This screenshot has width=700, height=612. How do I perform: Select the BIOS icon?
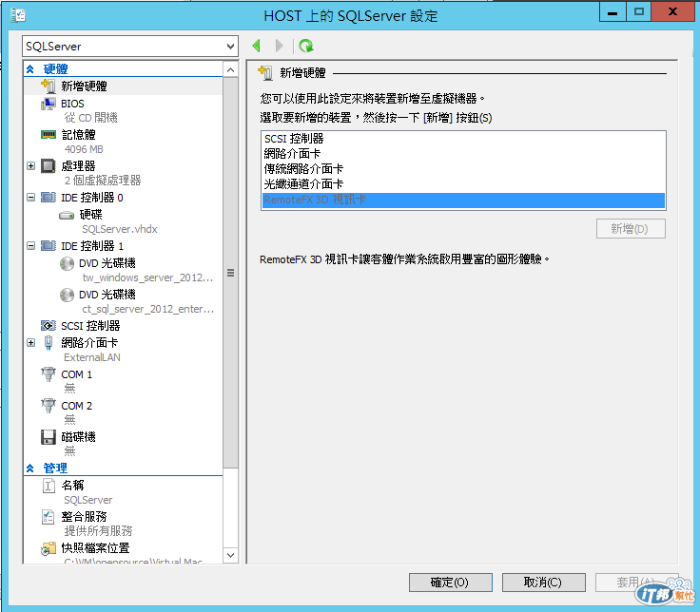coord(49,104)
